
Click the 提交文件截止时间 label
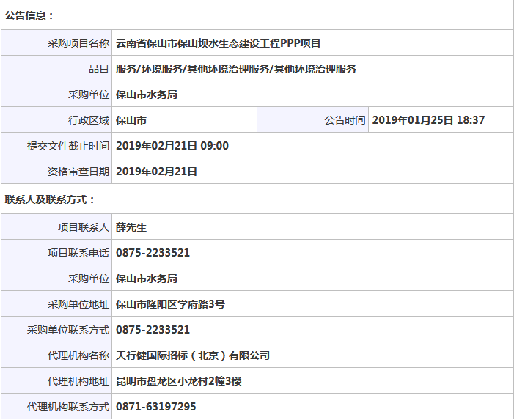[x=68, y=146]
